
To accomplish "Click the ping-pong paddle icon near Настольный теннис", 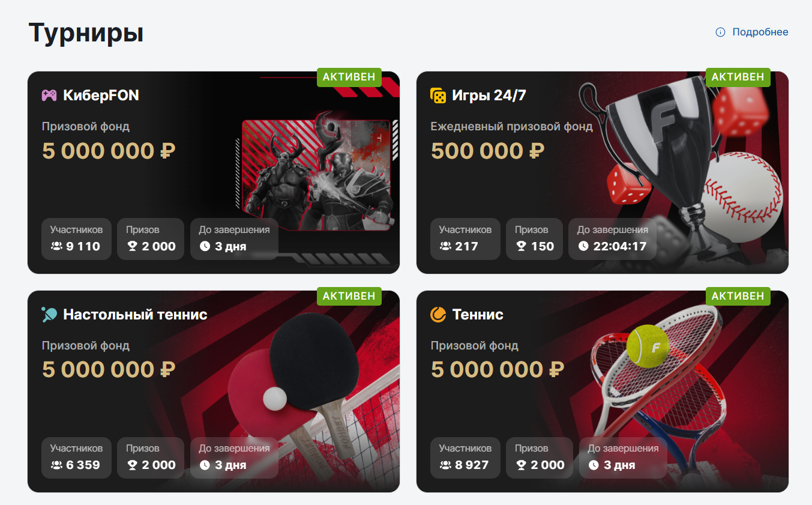I will click(49, 314).
